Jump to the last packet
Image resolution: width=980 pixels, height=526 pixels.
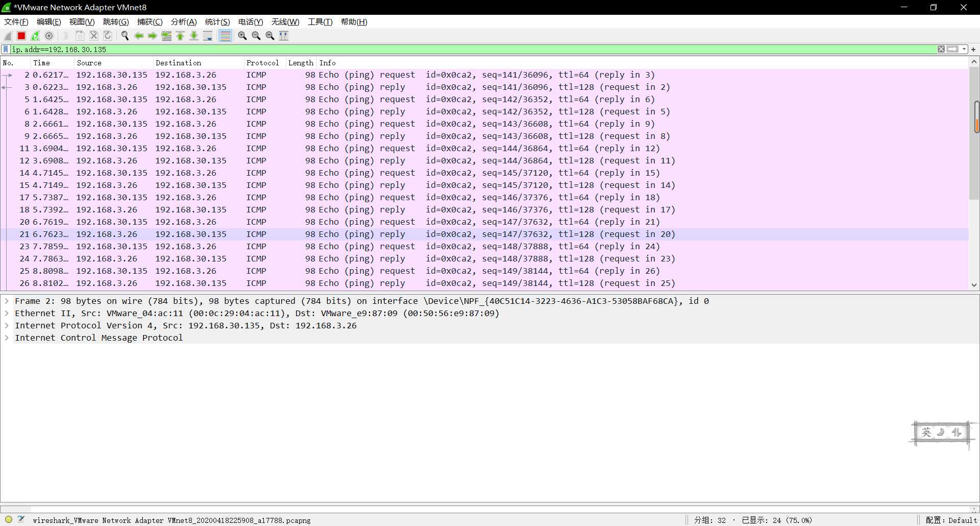[194, 36]
